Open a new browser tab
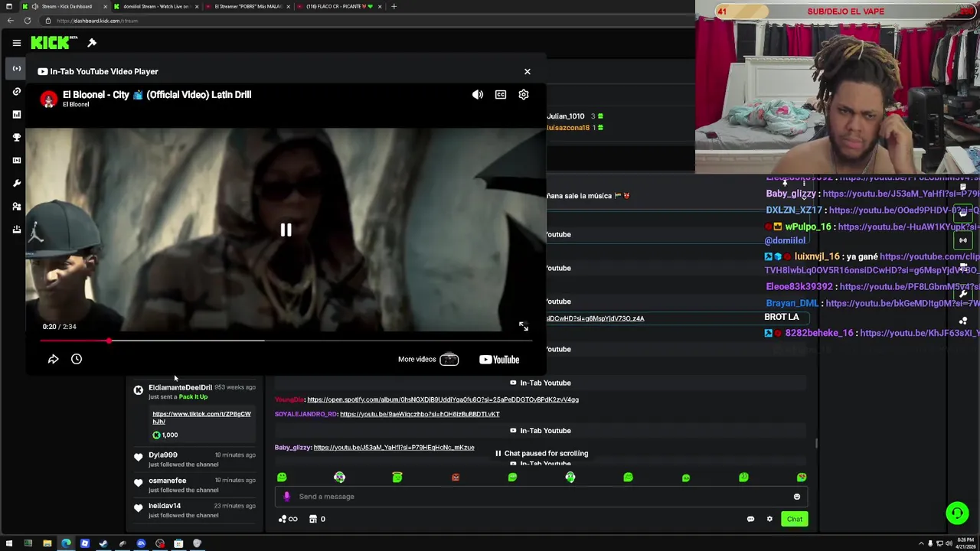This screenshot has width=980, height=551. [394, 6]
